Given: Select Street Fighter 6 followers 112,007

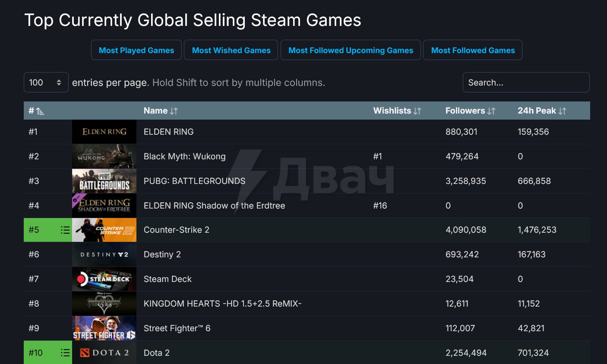Looking at the screenshot, I should (460, 329).
